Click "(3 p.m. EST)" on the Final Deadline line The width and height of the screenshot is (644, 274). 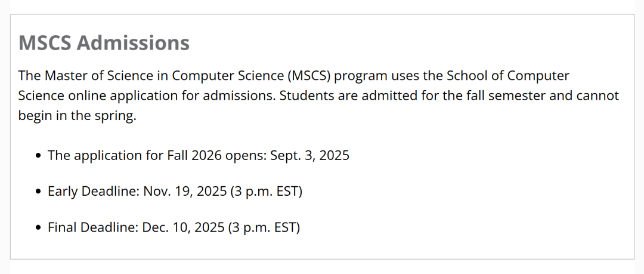coord(264,228)
